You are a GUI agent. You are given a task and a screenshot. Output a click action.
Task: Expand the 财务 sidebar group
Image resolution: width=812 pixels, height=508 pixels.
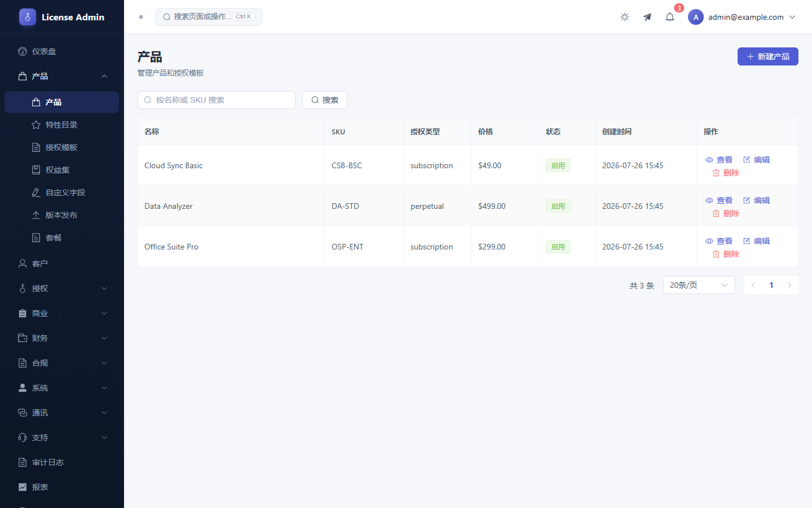coord(62,338)
